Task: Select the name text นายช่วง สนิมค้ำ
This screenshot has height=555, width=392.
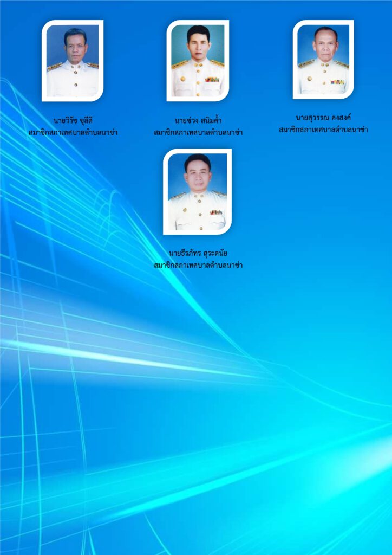Action: point(198,121)
